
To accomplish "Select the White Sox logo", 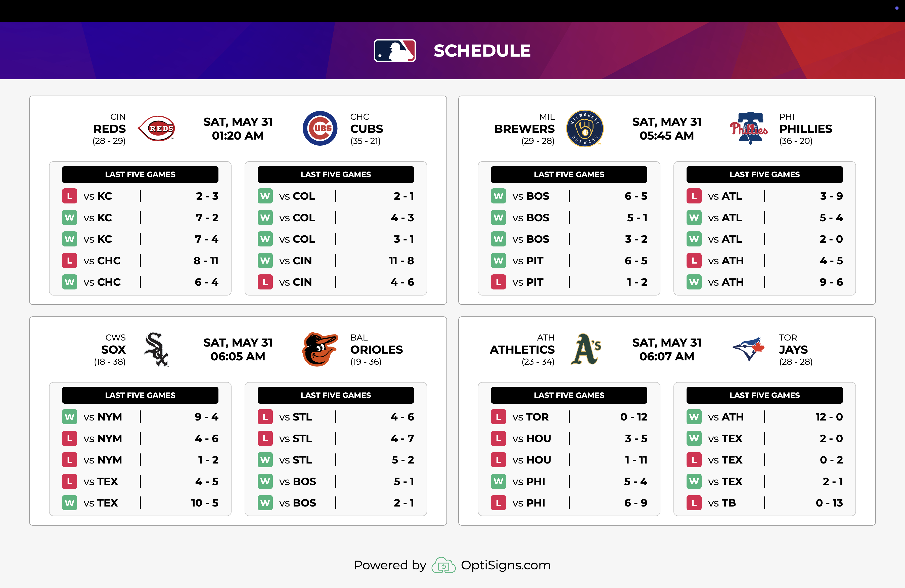I will click(156, 350).
